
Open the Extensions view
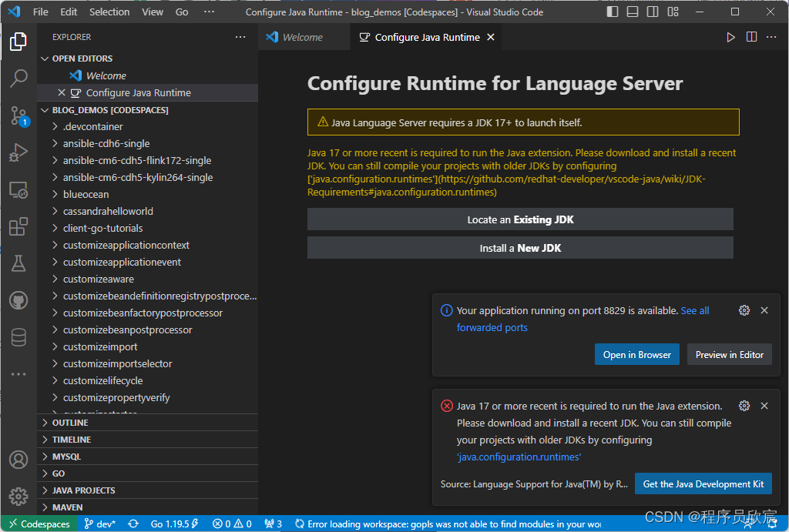pos(18,227)
